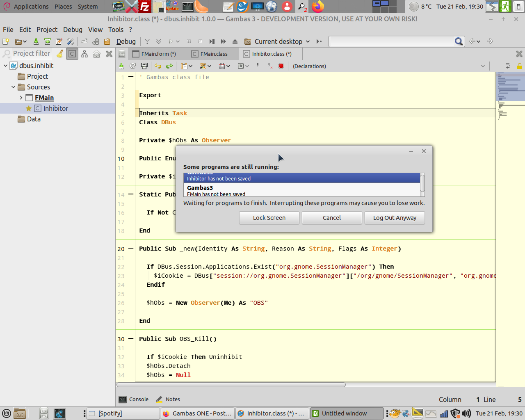
Task: Collapse the dbus.inhibit project tree
Action: click(x=5, y=66)
